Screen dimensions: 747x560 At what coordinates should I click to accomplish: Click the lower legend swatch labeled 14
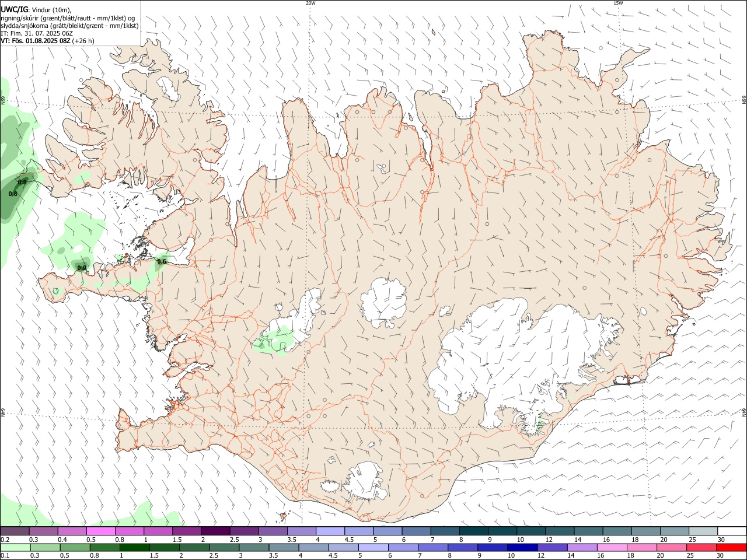tap(582, 547)
